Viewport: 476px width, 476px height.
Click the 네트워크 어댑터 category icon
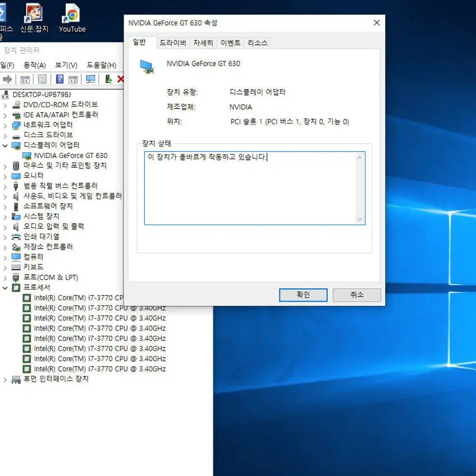[x=16, y=125]
